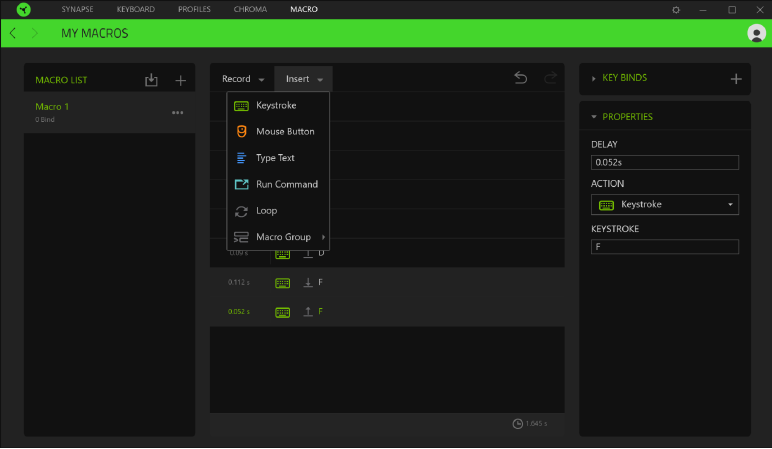Image resolution: width=772 pixels, height=449 pixels.
Task: Insert a Mouse Button action
Action: pyautogui.click(x=278, y=131)
